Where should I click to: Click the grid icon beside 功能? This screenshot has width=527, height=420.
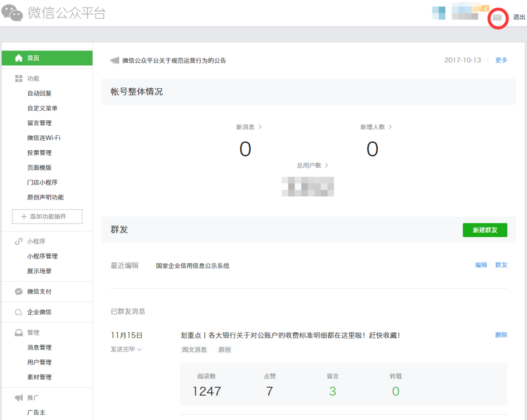[x=19, y=79]
